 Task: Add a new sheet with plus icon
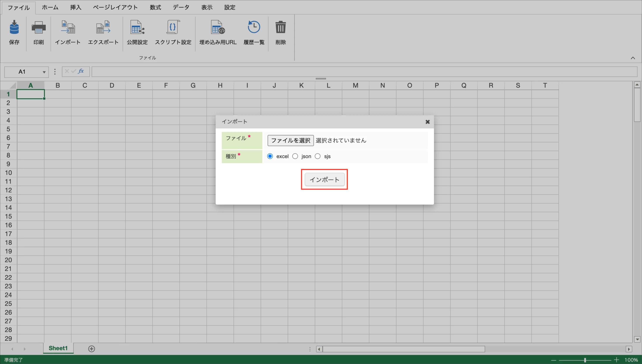click(x=91, y=349)
